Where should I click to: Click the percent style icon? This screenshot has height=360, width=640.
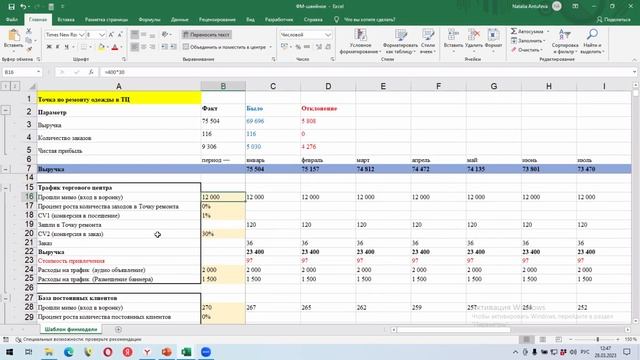pyautogui.click(x=298, y=47)
